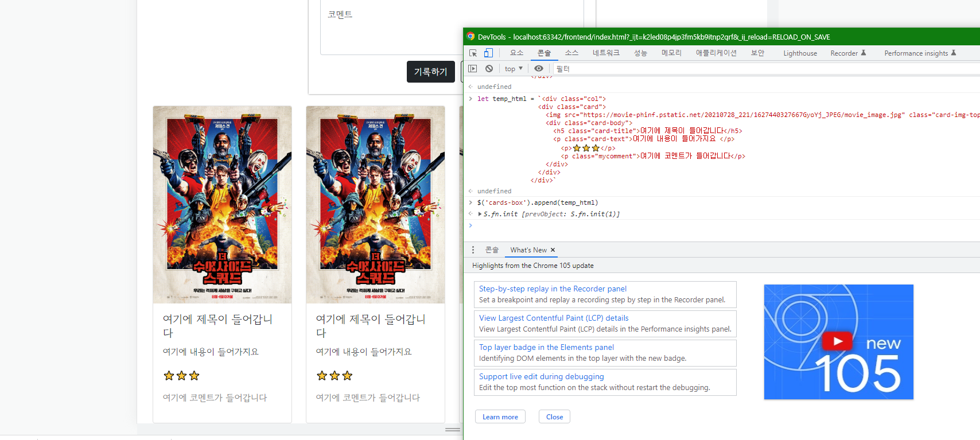Close the What's New tab
This screenshot has height=440, width=980.
pyautogui.click(x=553, y=250)
